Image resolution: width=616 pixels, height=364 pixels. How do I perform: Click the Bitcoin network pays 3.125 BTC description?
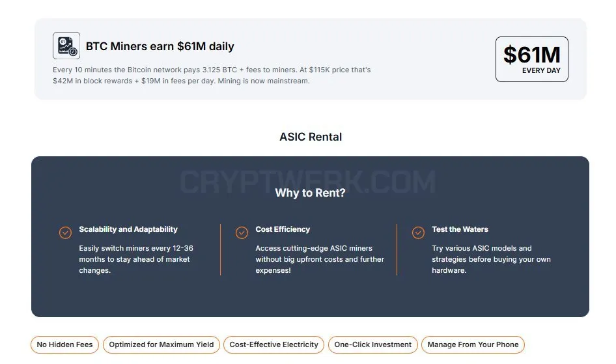coord(212,76)
